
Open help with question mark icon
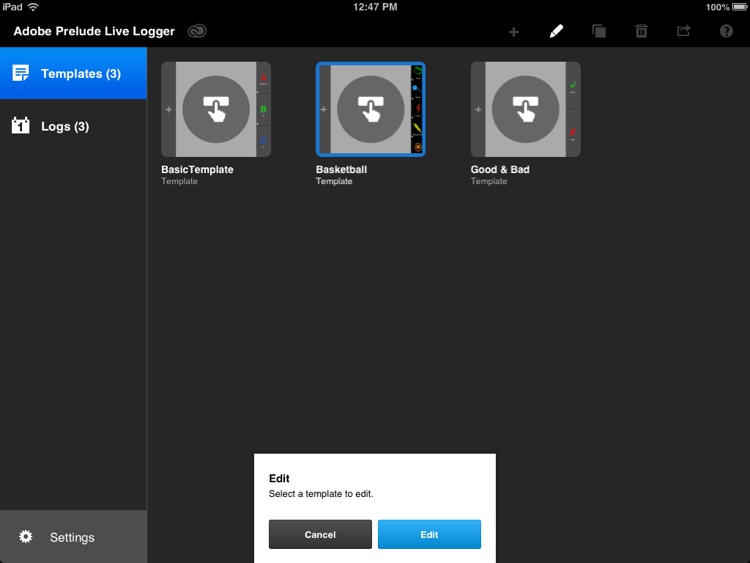pos(726,32)
